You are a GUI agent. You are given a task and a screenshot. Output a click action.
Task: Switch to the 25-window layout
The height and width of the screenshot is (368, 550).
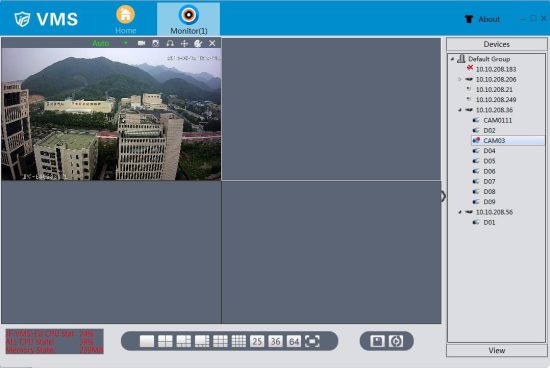click(257, 341)
